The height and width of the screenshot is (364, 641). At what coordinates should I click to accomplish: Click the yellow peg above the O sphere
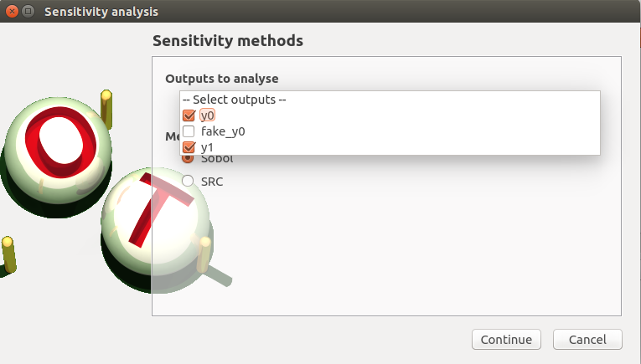(x=106, y=105)
